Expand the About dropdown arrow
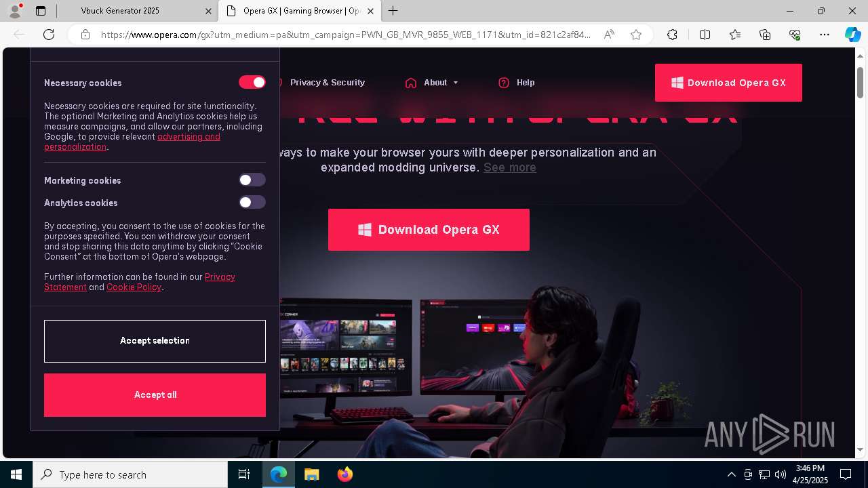 click(x=456, y=83)
